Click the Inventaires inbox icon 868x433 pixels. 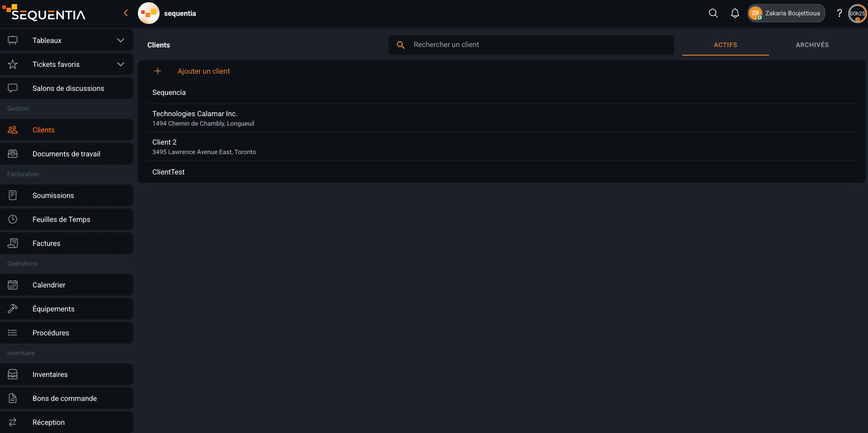coord(13,374)
